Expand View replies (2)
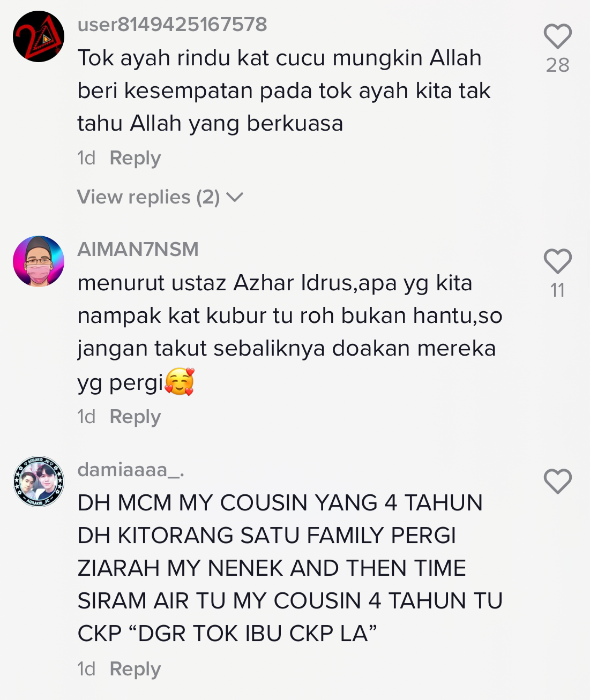The width and height of the screenshot is (590, 700). [160, 197]
